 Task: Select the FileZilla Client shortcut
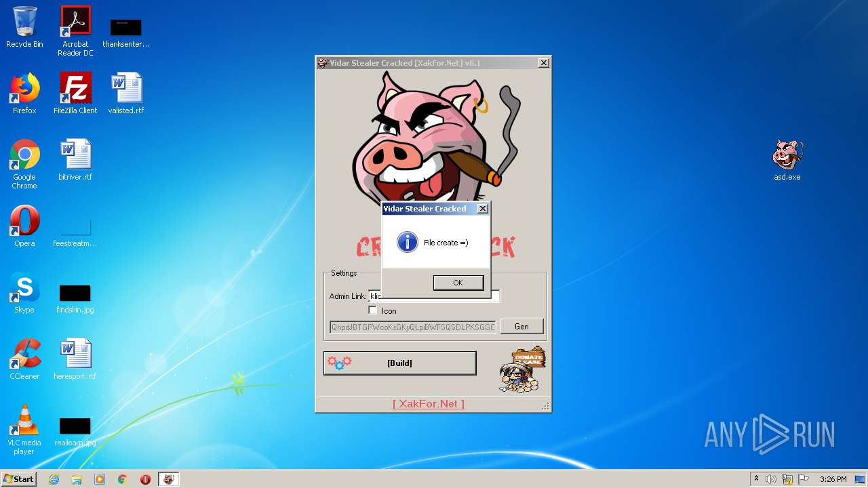click(75, 94)
